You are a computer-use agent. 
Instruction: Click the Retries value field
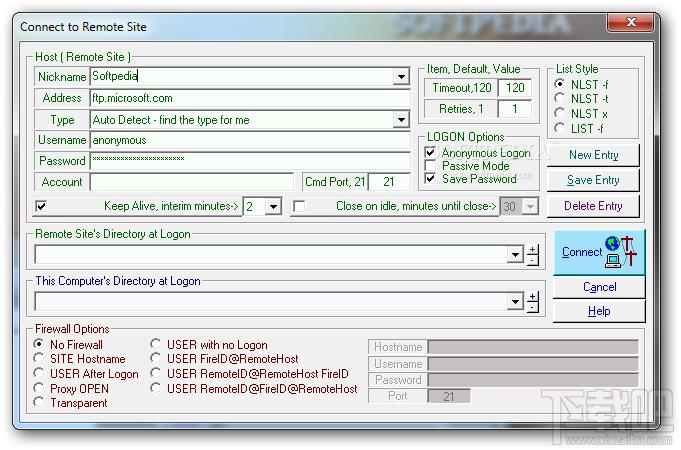[x=515, y=109]
